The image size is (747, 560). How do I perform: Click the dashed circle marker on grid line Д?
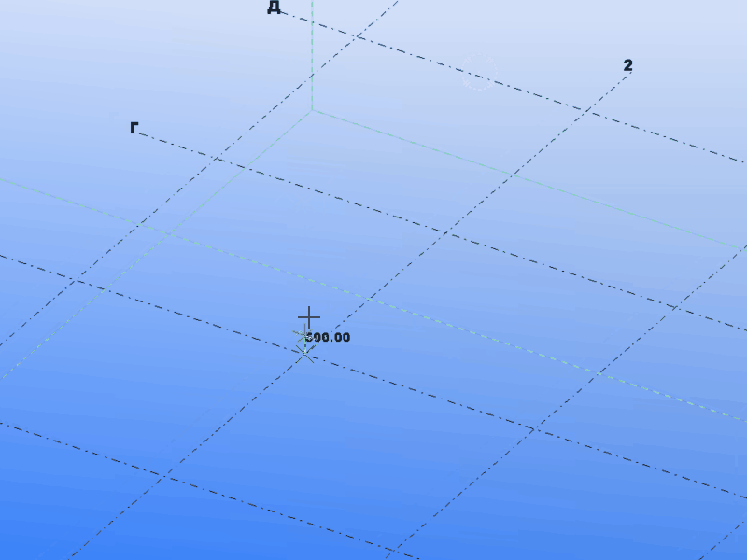click(x=480, y=73)
